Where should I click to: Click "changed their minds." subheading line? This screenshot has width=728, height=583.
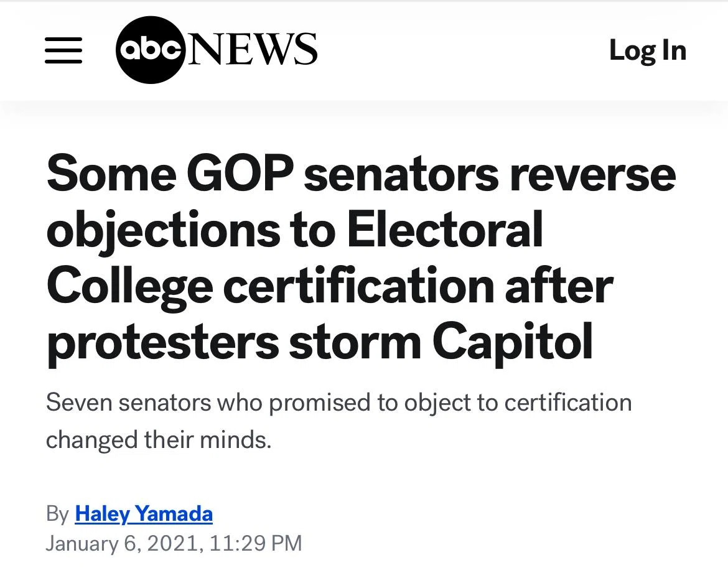coord(159,440)
